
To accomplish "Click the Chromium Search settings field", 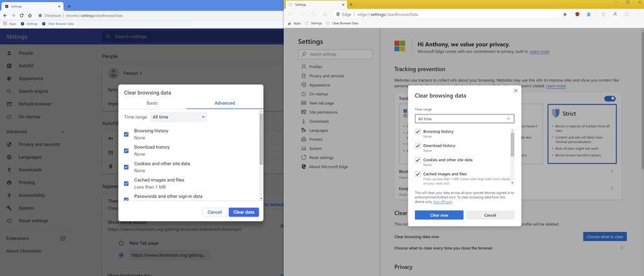I will (x=193, y=37).
